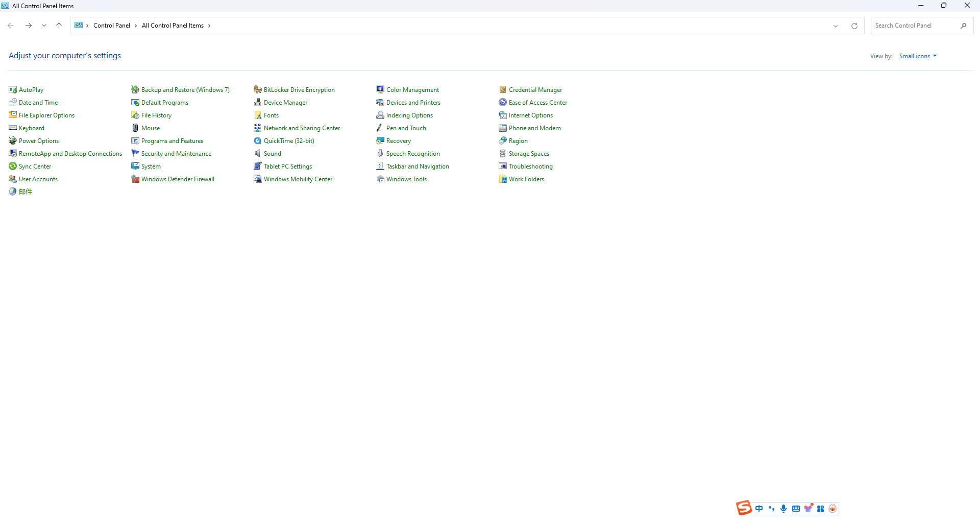The image size is (980, 527).
Task: Click the BitLocker Drive Encryption icon
Action: [258, 90]
